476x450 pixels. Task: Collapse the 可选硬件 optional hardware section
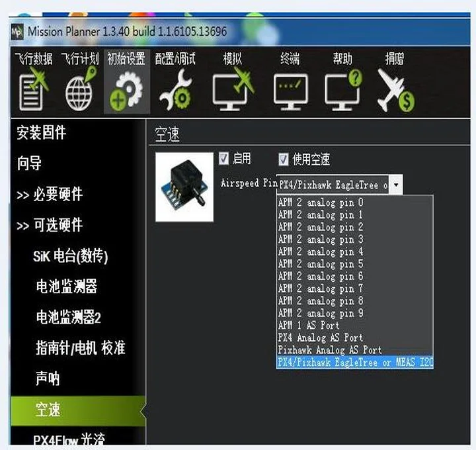pyautogui.click(x=50, y=225)
